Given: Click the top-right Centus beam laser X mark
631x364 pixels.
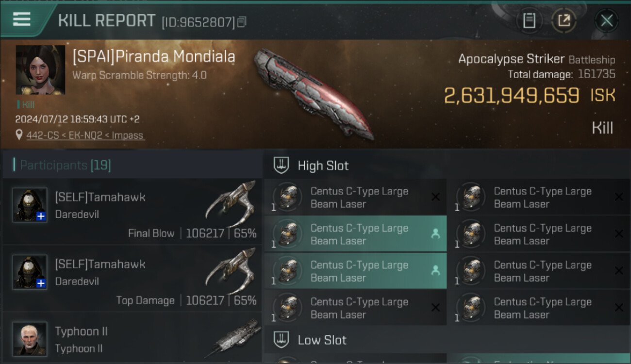Looking at the screenshot, I should coord(619,197).
